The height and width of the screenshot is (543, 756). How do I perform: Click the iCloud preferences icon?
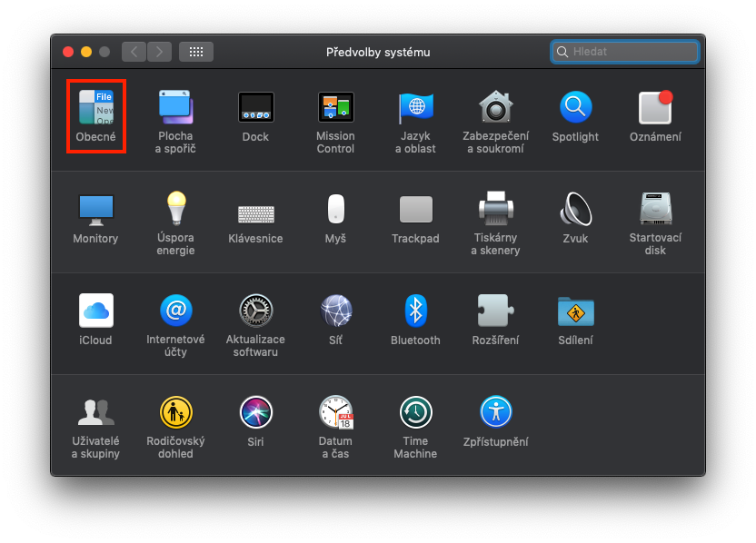pos(95,311)
